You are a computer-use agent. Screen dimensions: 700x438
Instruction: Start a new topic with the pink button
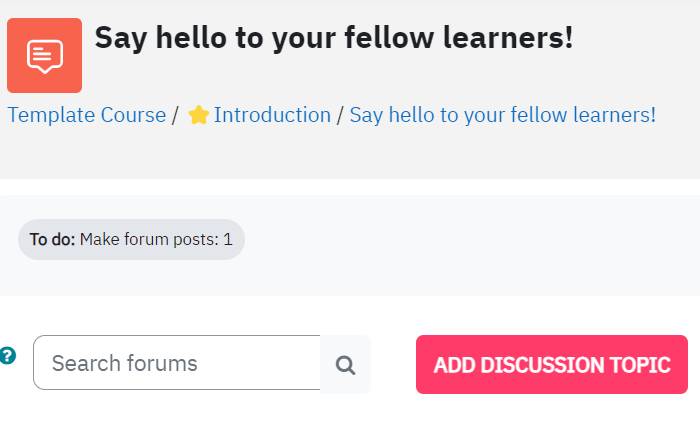(552, 364)
